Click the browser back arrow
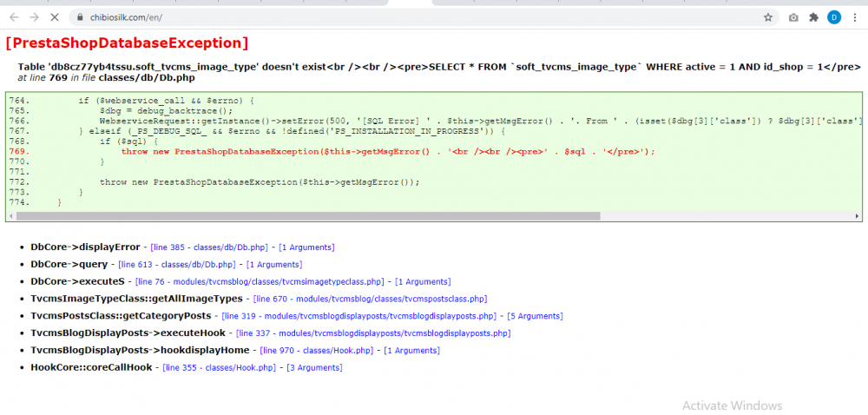The image size is (868, 415). pyautogui.click(x=14, y=17)
